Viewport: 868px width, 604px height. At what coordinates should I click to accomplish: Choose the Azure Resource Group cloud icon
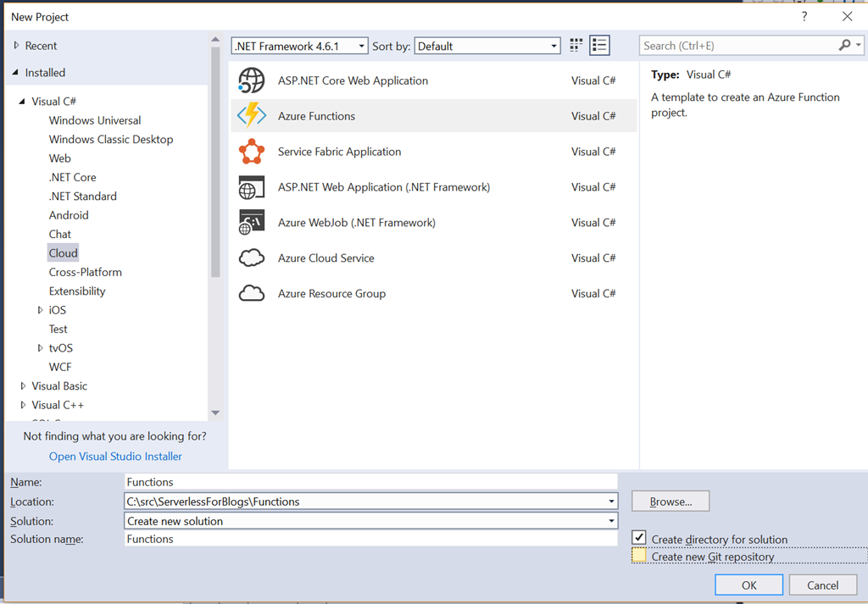click(252, 294)
